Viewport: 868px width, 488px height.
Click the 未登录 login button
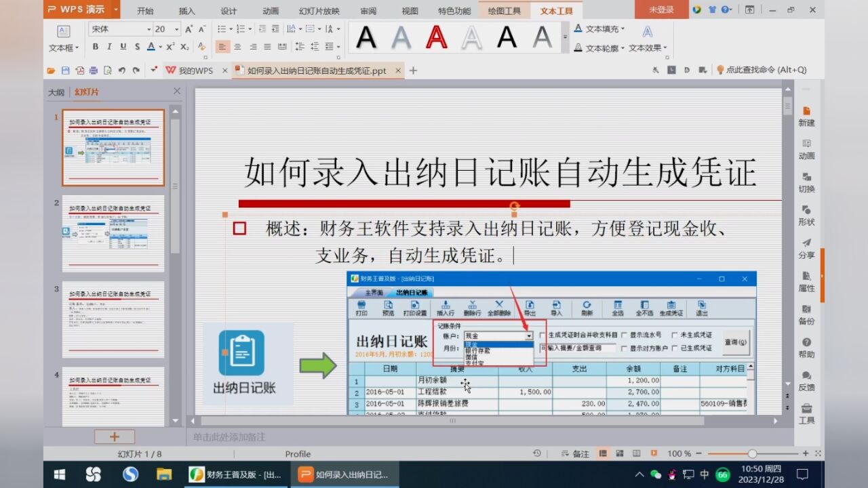click(661, 9)
